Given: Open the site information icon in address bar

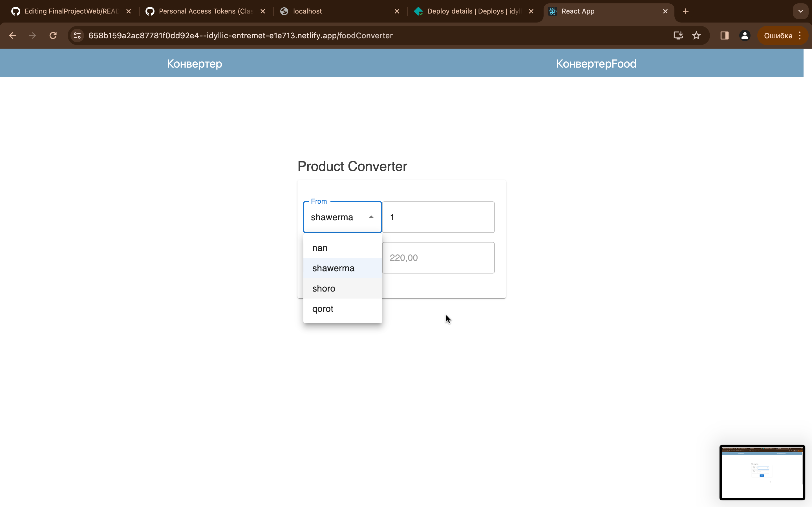Looking at the screenshot, I should pyautogui.click(x=78, y=35).
